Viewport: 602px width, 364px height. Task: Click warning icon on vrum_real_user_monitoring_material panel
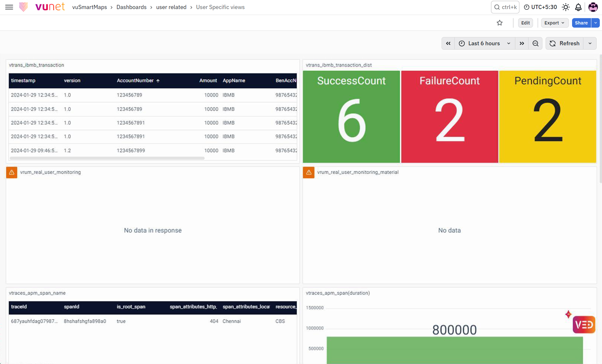click(309, 172)
